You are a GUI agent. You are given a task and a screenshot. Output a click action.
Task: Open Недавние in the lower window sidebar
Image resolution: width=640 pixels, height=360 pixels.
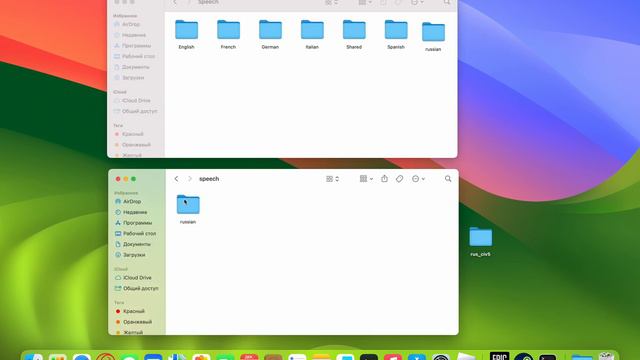[136, 212]
